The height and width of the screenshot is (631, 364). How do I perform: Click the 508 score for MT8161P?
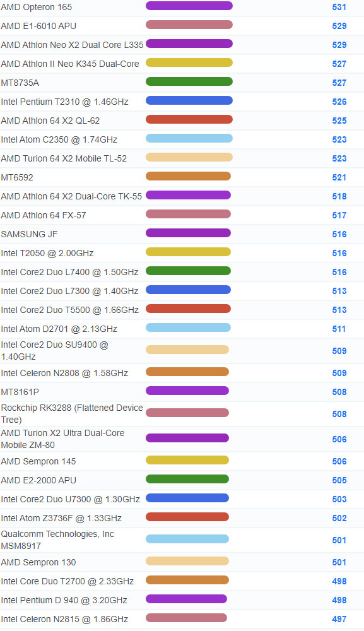[x=339, y=392]
